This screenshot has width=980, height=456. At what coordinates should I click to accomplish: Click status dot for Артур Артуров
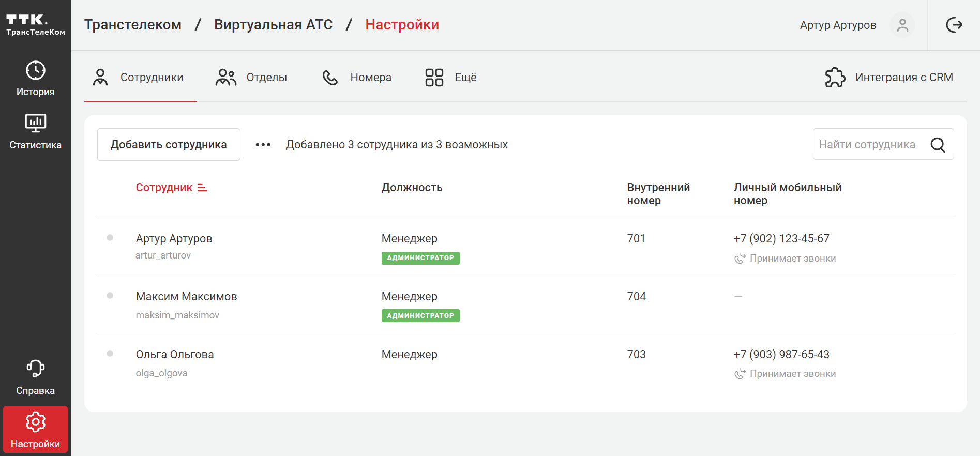pyautogui.click(x=110, y=238)
